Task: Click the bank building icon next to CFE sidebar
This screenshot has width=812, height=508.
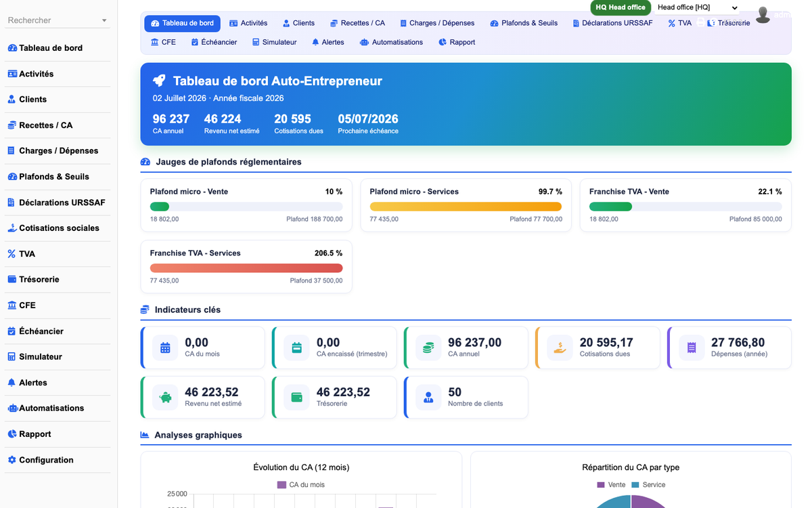Action: (12, 305)
